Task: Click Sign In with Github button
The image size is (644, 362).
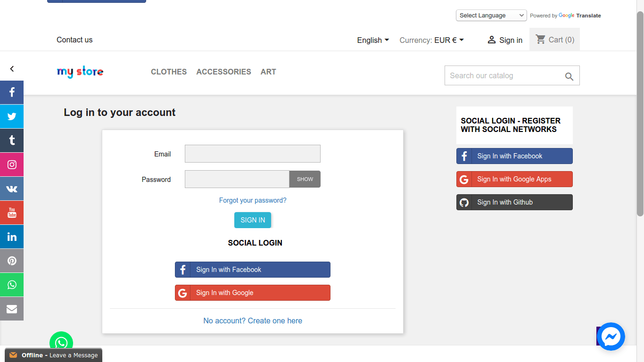Action: click(x=514, y=202)
